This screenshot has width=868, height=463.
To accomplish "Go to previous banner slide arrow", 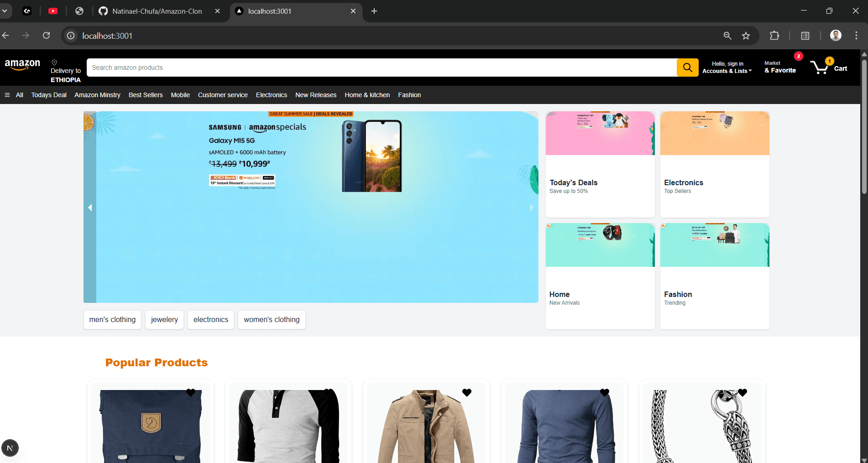I will tap(90, 208).
